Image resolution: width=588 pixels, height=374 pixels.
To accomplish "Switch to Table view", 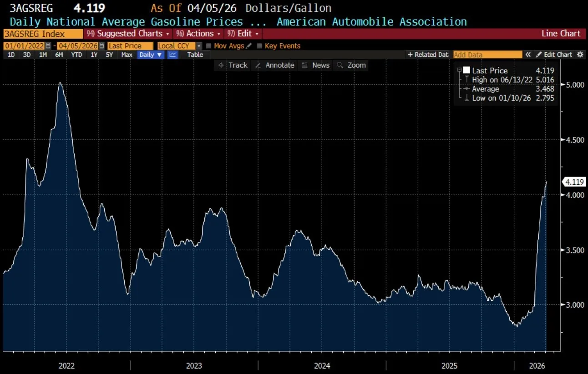I will pos(195,55).
